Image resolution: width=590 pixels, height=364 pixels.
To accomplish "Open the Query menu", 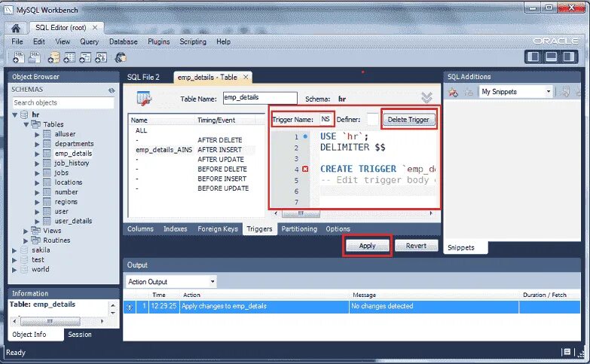I will pyautogui.click(x=89, y=41).
